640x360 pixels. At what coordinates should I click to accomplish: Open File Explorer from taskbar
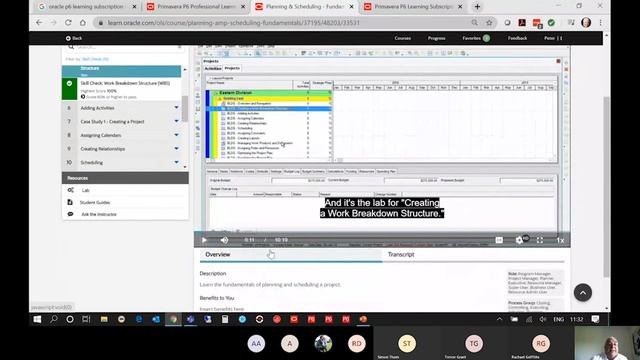(x=104, y=319)
